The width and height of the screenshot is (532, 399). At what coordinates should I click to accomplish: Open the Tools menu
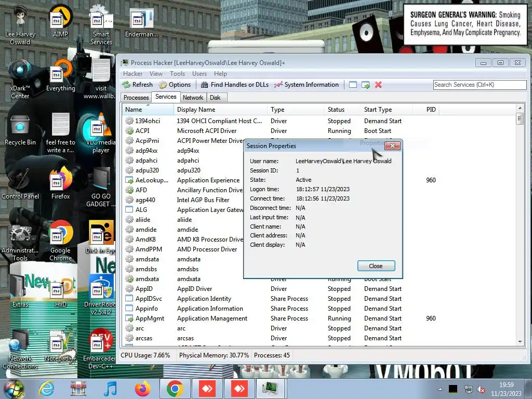pos(178,74)
